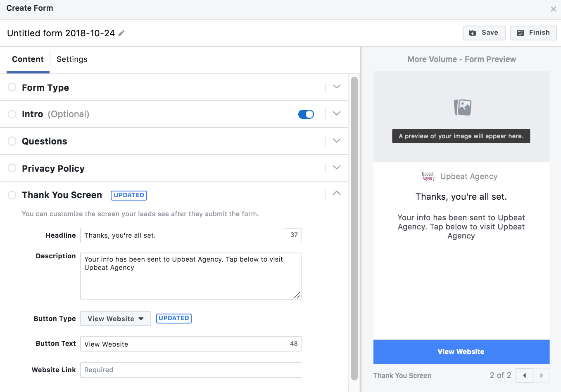The height and width of the screenshot is (392, 561).
Task: Click the Button Text input field
Action: click(191, 344)
